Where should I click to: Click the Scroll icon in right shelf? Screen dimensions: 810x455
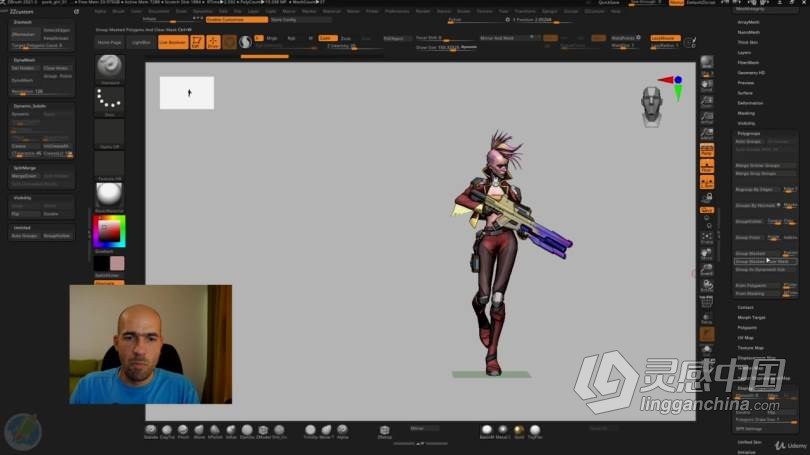(x=707, y=85)
